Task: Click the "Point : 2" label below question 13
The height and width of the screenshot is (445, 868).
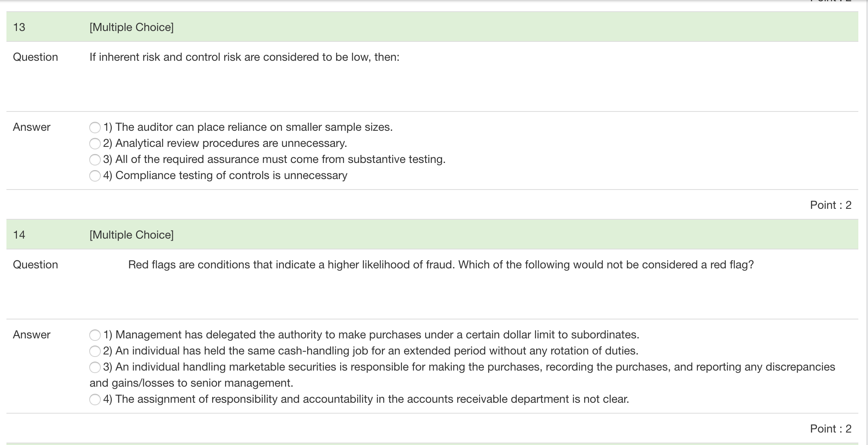Action: (830, 205)
